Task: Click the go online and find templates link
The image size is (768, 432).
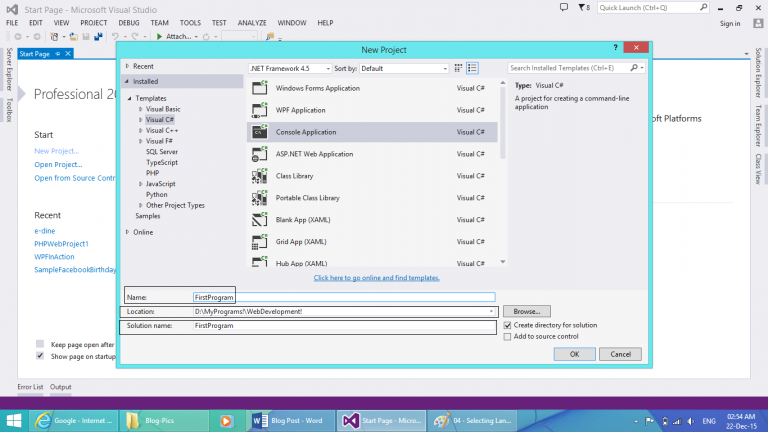Action: point(376,278)
